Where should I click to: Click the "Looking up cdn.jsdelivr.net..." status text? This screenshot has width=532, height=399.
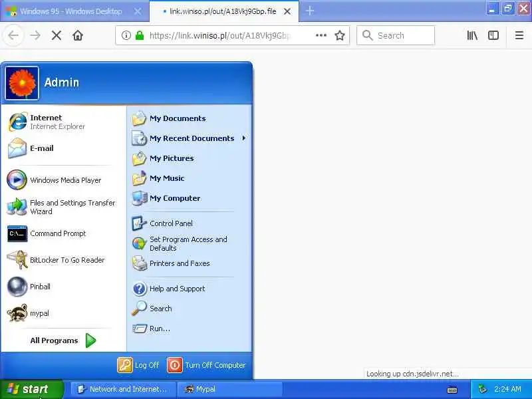412,374
